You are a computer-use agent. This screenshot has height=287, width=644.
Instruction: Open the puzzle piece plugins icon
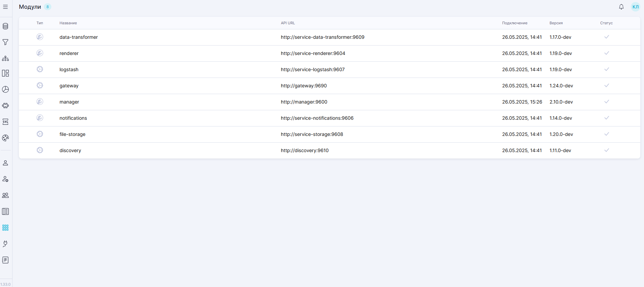[x=5, y=106]
